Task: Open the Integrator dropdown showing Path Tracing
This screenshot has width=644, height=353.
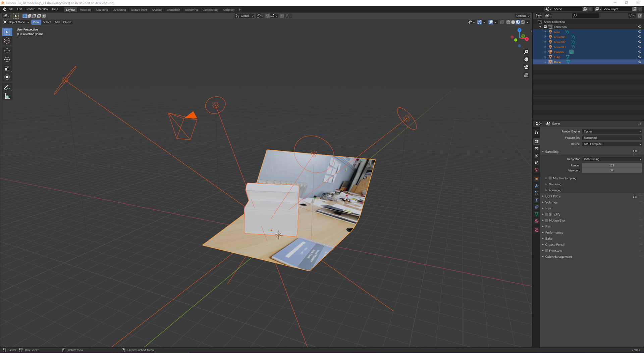Action: 612,159
